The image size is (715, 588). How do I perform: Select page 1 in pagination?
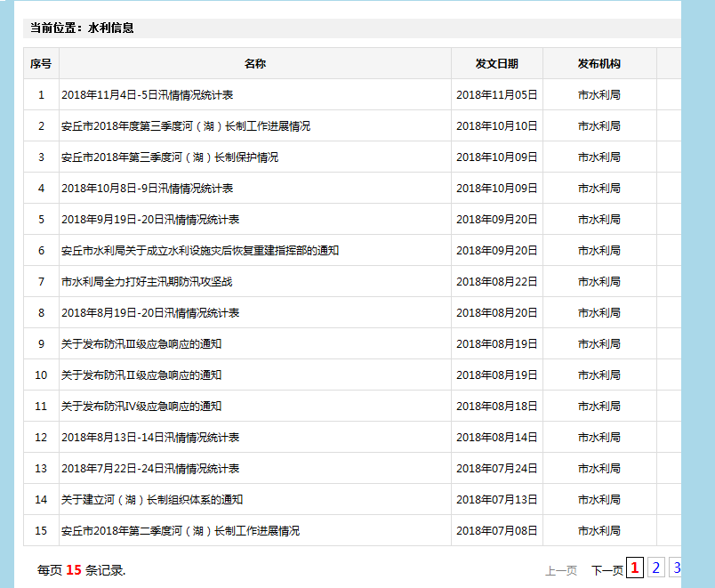point(635,568)
